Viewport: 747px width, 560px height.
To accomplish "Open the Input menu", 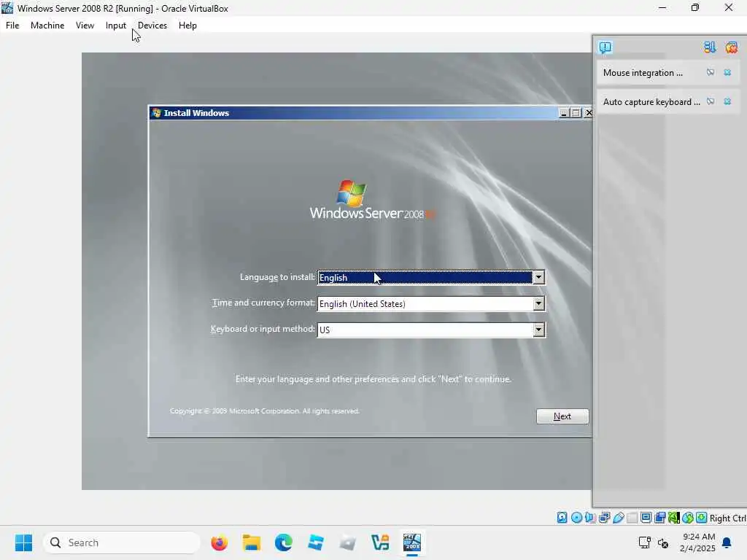I will 116,26.
